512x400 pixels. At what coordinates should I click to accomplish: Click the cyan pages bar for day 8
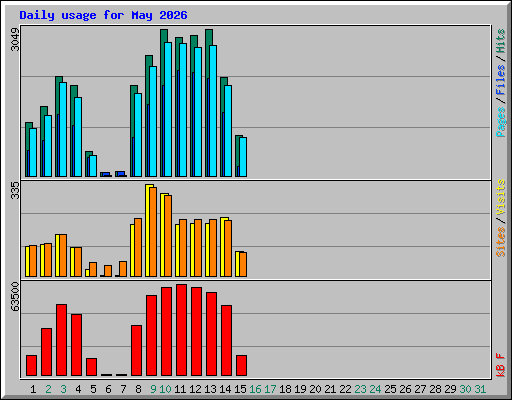138,135
